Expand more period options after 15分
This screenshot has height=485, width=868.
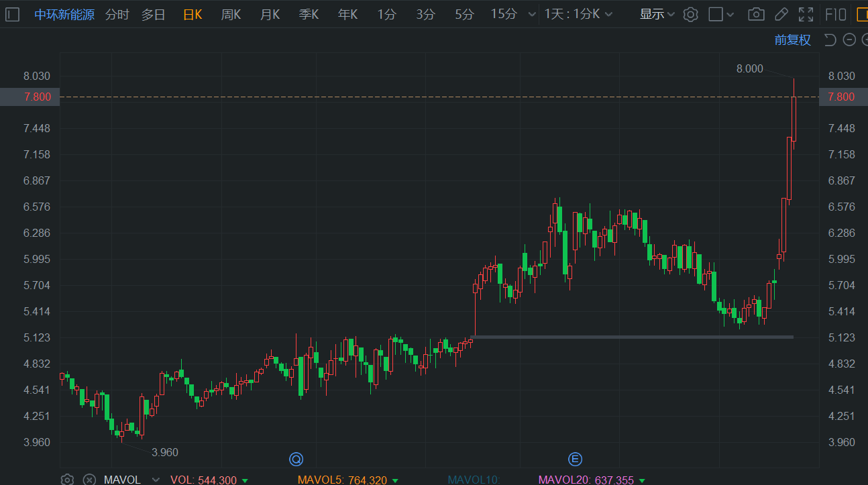[x=532, y=14]
